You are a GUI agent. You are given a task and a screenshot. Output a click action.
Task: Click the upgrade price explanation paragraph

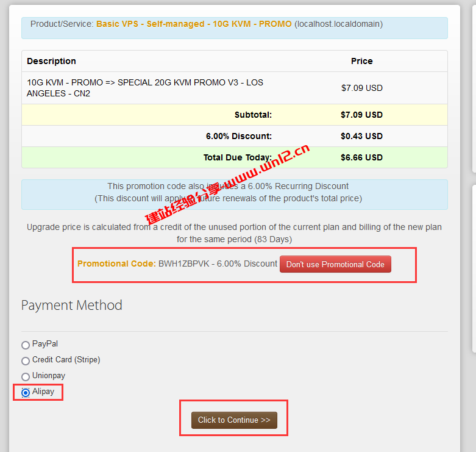tap(234, 233)
